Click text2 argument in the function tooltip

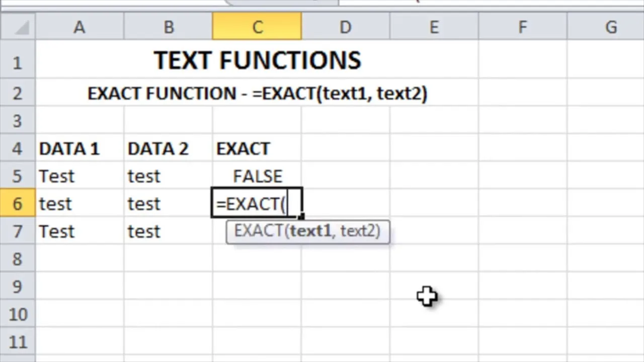coord(359,231)
